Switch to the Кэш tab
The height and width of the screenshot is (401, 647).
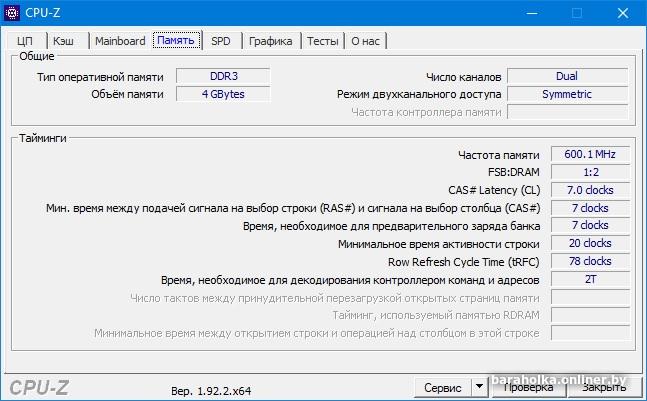tap(64, 41)
